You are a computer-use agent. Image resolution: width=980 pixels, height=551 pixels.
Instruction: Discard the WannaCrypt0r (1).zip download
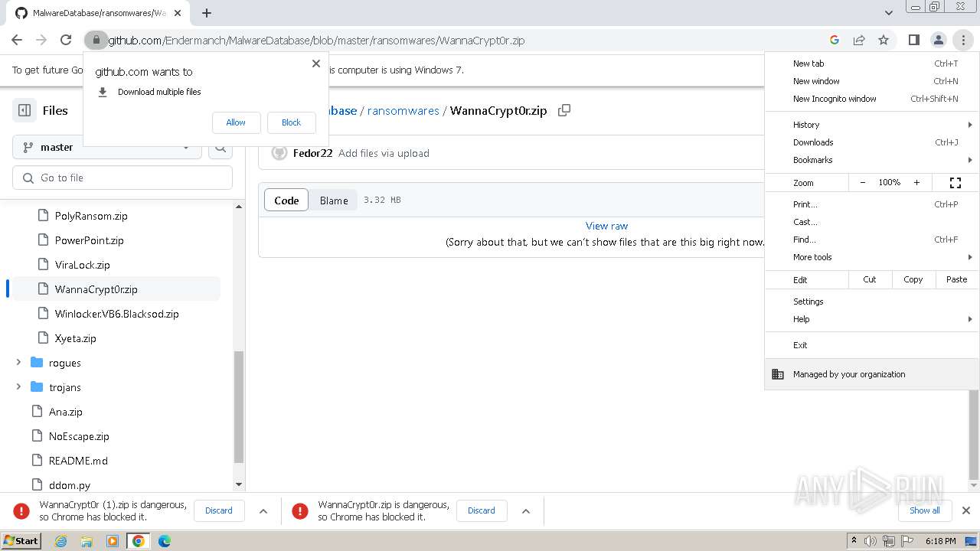[x=218, y=510]
